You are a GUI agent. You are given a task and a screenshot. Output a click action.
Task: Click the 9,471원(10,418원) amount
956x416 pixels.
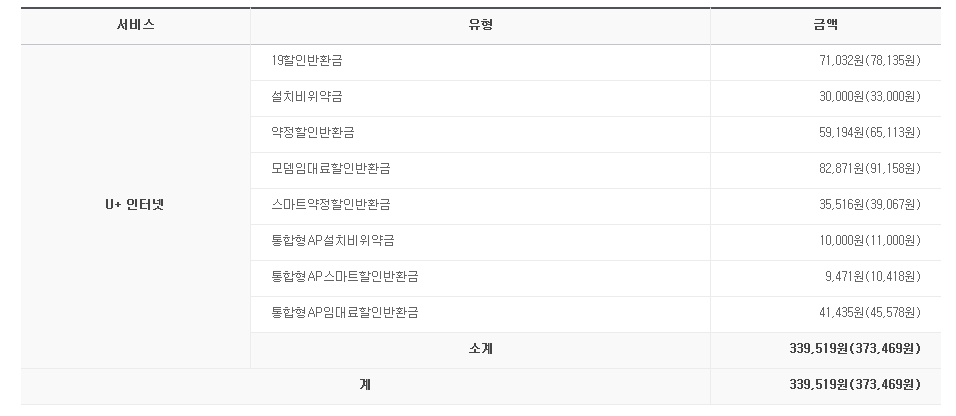pyautogui.click(x=872, y=276)
